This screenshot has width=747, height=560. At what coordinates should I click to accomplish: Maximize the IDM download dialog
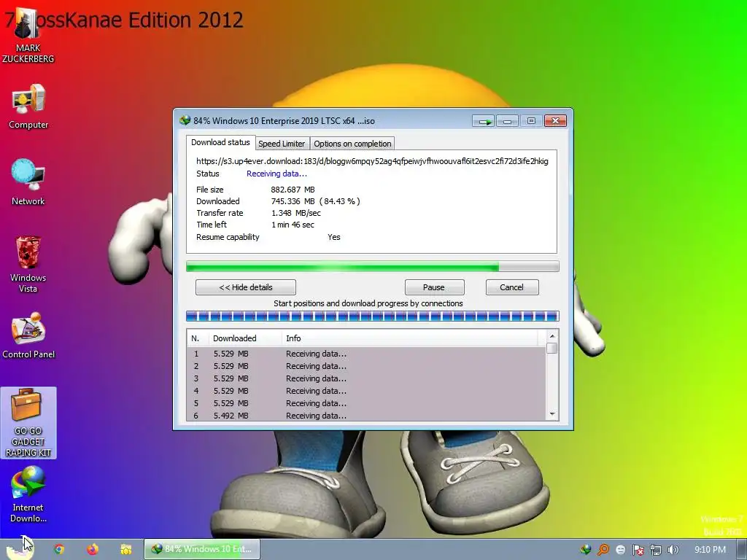click(x=531, y=121)
